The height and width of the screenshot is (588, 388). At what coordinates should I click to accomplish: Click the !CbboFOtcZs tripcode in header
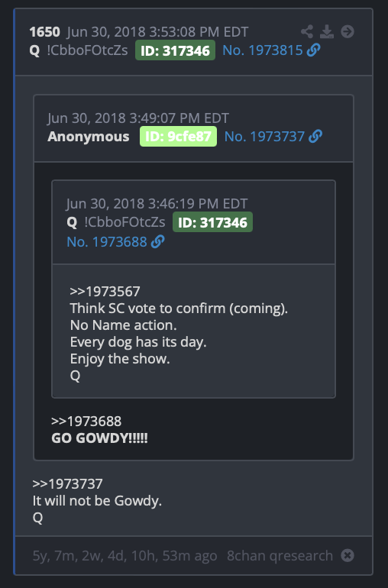87,50
